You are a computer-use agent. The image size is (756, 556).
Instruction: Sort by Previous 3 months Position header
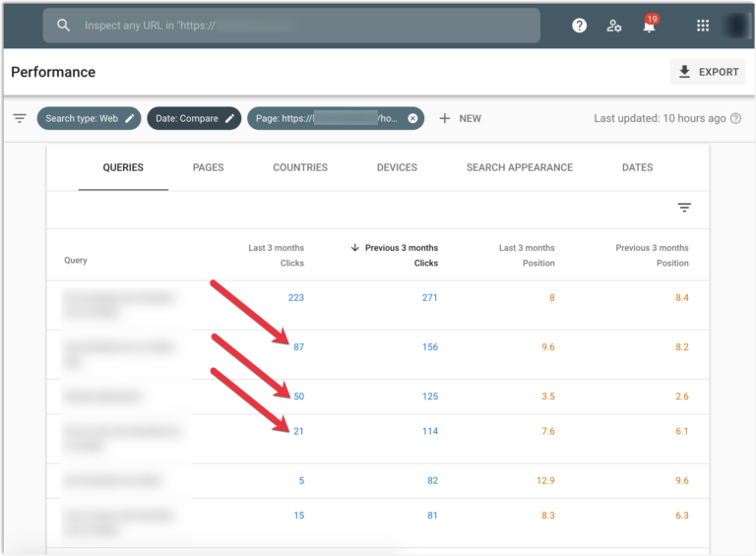652,255
